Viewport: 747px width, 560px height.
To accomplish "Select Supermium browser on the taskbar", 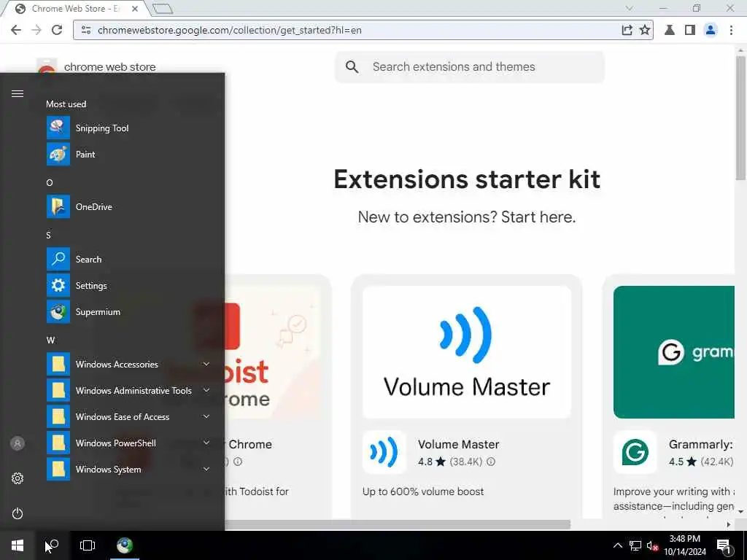I will [125, 545].
